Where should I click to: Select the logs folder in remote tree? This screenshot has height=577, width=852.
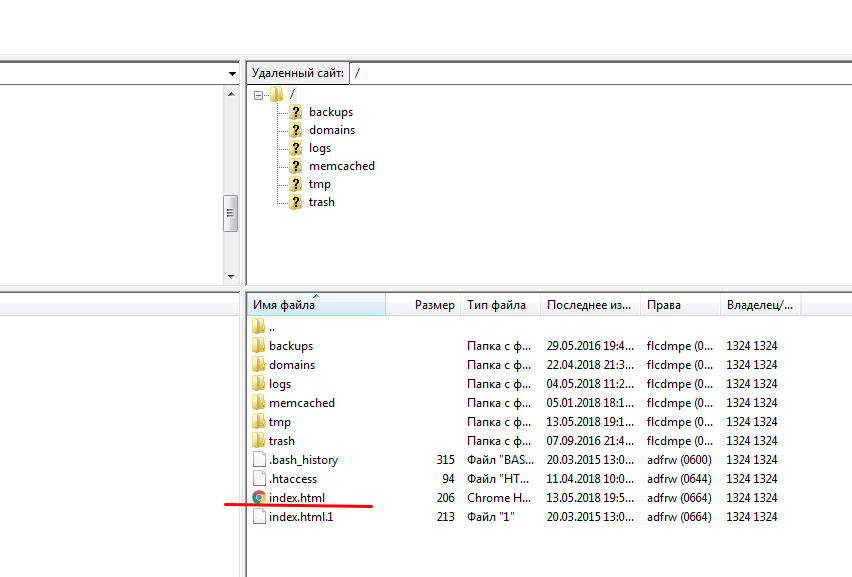coord(319,148)
